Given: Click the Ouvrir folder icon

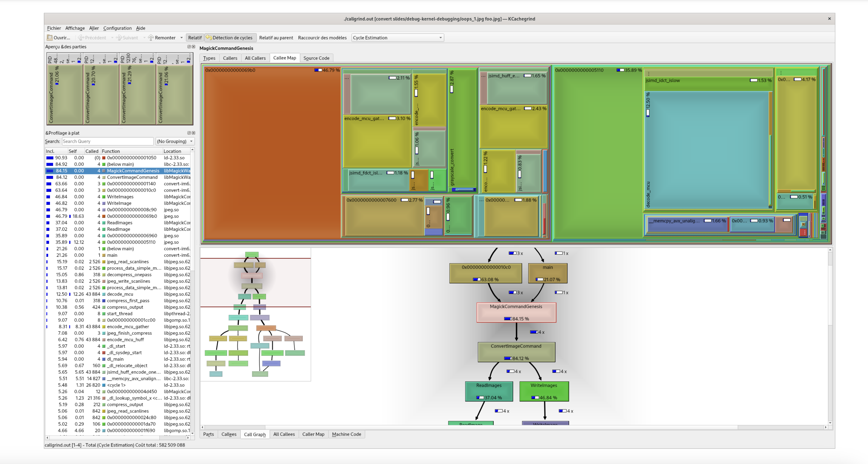Looking at the screenshot, I should click(49, 37).
